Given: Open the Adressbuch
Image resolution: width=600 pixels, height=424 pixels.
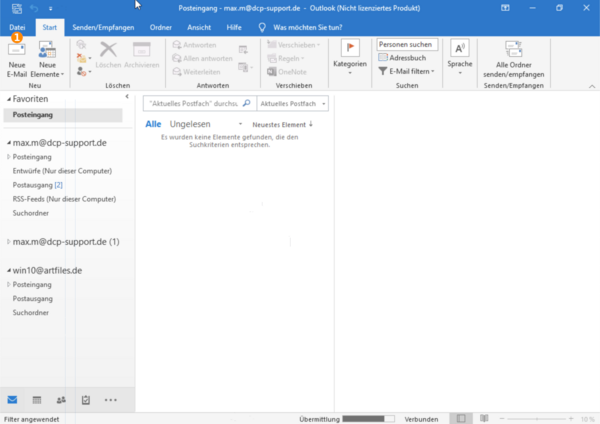Looking at the screenshot, I should [x=402, y=58].
